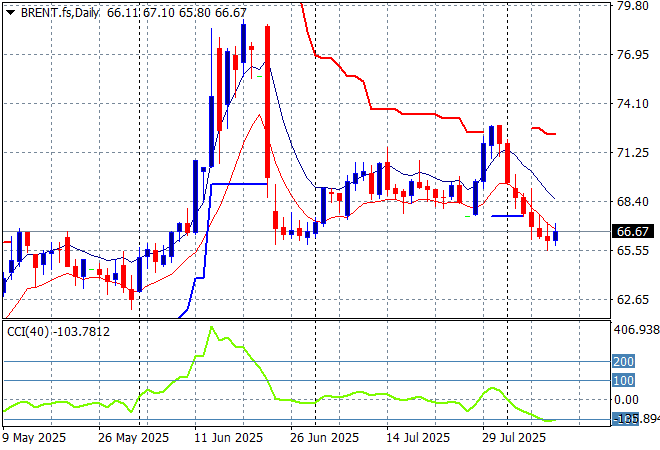The width and height of the screenshot is (660, 450).
Task: Select the CCI(40) -103.7812 indicator label
Action: [59, 332]
